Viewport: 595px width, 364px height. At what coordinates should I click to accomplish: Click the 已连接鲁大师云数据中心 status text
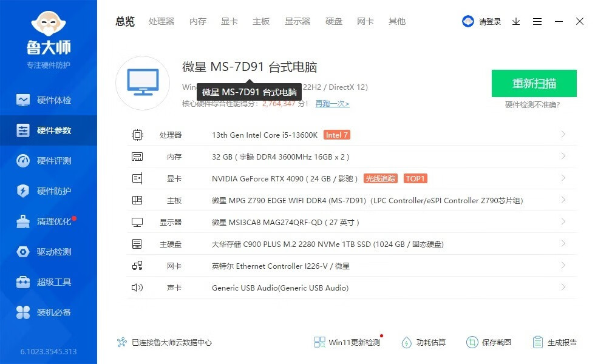172,342
